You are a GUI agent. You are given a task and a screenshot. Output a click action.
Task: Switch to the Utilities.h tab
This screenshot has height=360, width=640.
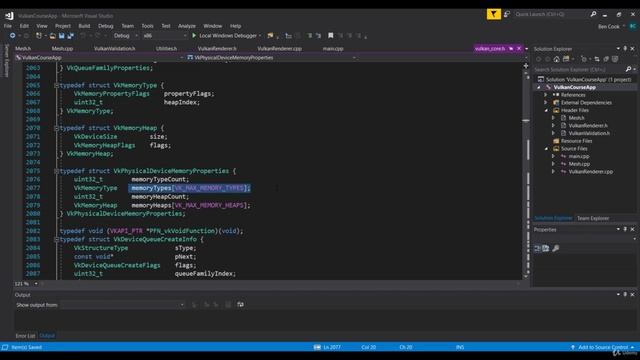click(166, 49)
